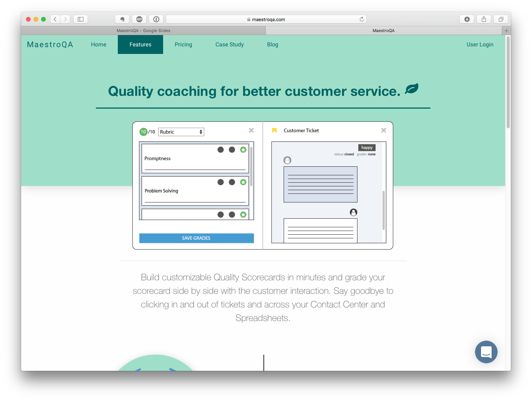Click the Promptness comment line field

(195, 169)
